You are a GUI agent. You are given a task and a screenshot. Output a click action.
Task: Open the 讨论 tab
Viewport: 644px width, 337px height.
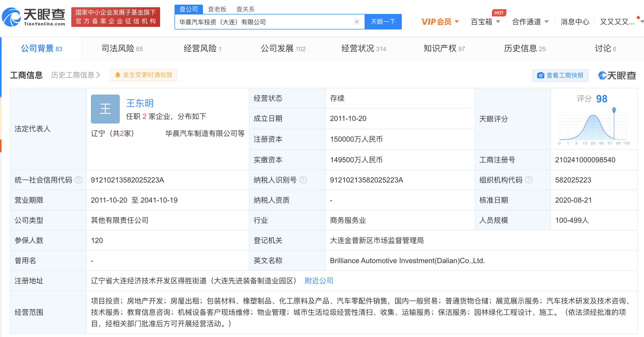[x=605, y=49]
